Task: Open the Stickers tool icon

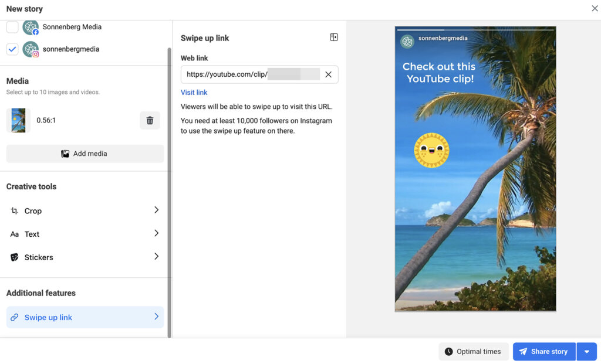Action: pos(14,257)
